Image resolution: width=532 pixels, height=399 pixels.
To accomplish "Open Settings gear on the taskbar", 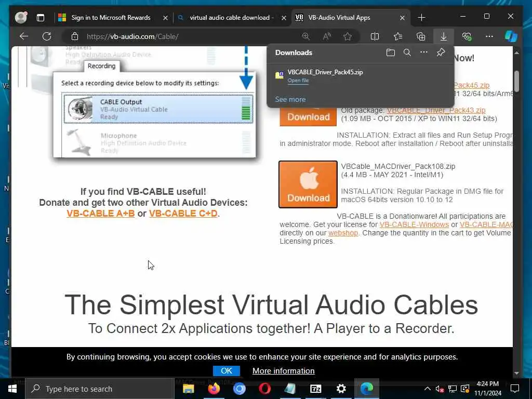I will (341, 389).
